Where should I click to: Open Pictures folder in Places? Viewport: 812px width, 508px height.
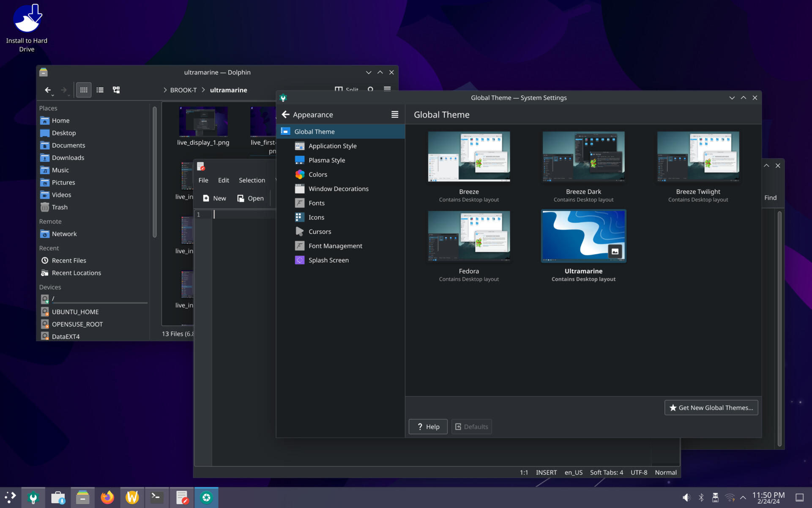(93, 182)
